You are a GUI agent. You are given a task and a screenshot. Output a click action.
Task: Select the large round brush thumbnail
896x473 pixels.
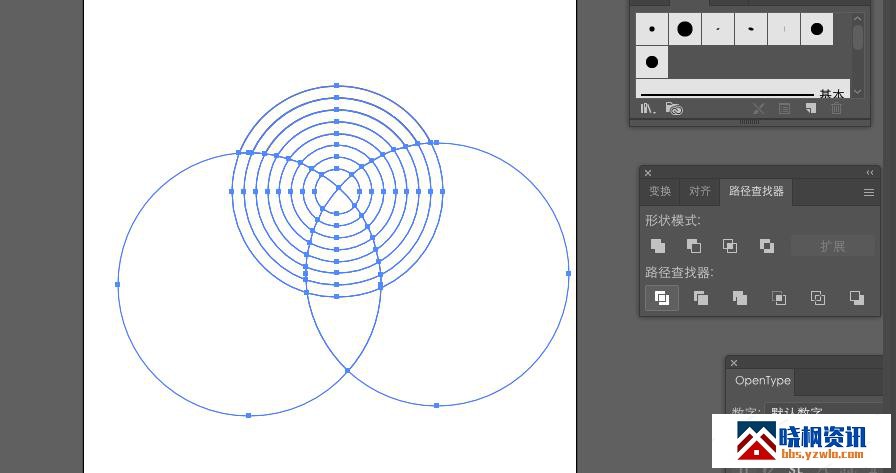pos(685,29)
